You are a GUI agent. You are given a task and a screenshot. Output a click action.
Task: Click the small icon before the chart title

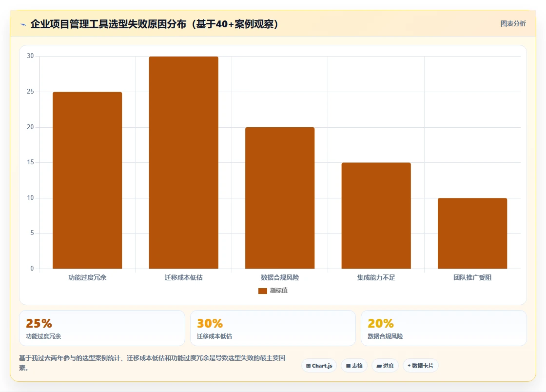point(23,24)
